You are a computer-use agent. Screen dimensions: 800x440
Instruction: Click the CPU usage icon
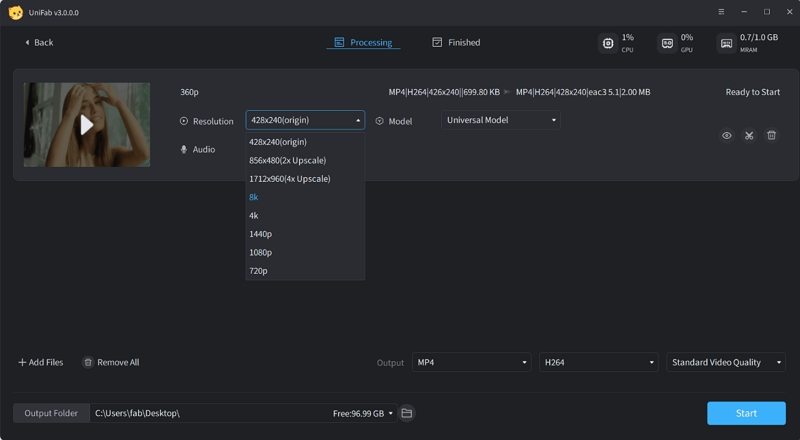pos(608,43)
